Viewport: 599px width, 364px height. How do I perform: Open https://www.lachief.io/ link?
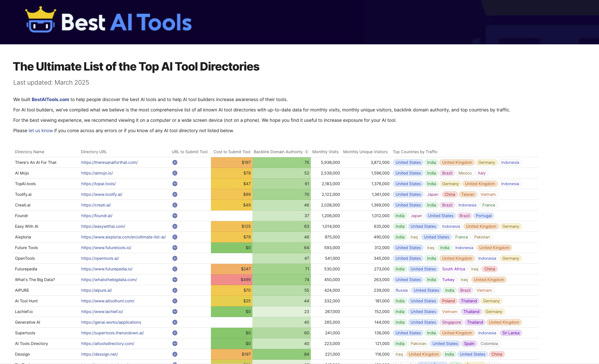102,312
